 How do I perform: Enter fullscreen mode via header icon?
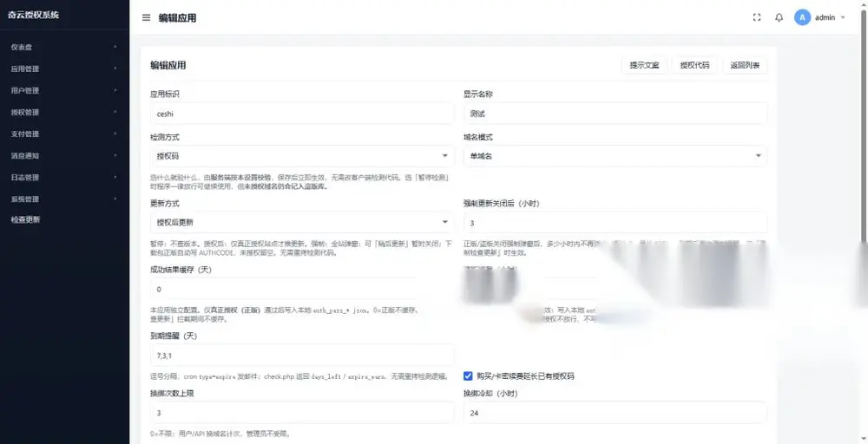click(x=757, y=17)
